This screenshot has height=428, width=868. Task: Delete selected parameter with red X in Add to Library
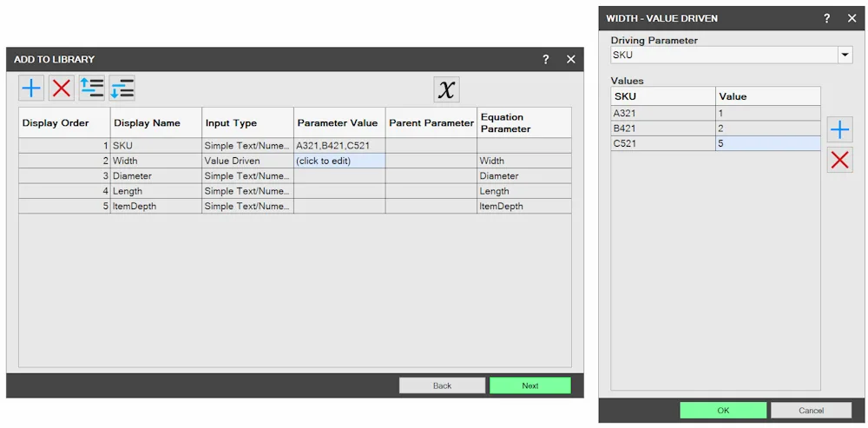tap(62, 88)
